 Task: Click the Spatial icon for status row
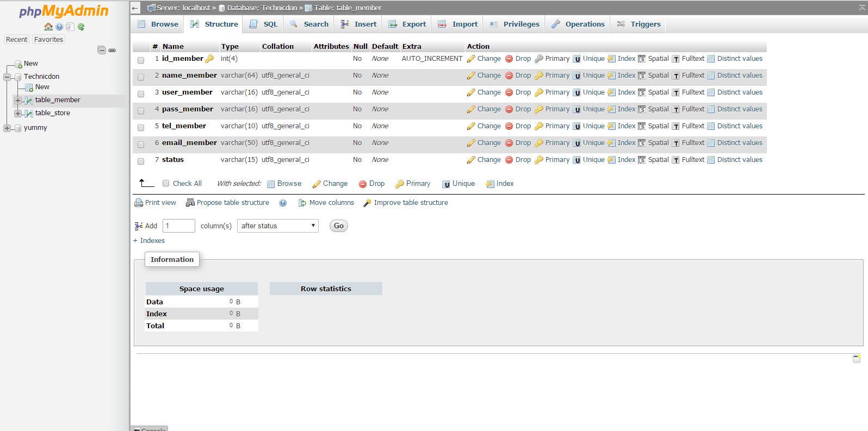pyautogui.click(x=642, y=160)
